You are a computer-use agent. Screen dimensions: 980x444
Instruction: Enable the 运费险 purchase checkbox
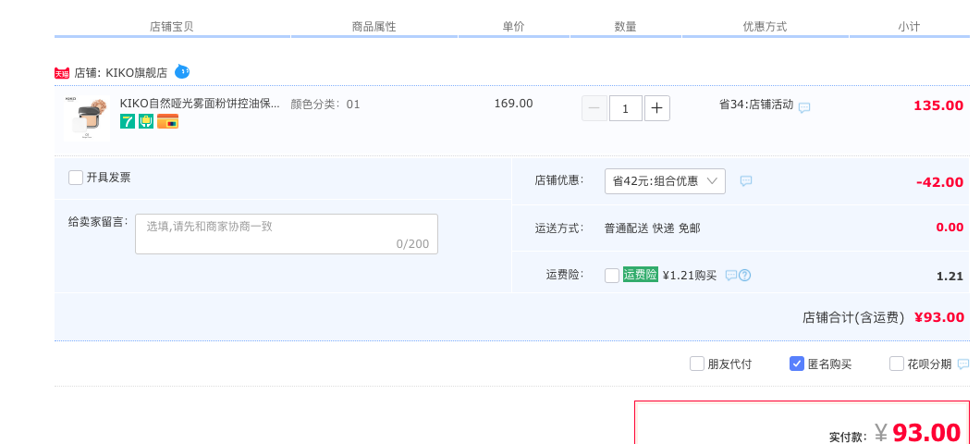pyautogui.click(x=612, y=275)
